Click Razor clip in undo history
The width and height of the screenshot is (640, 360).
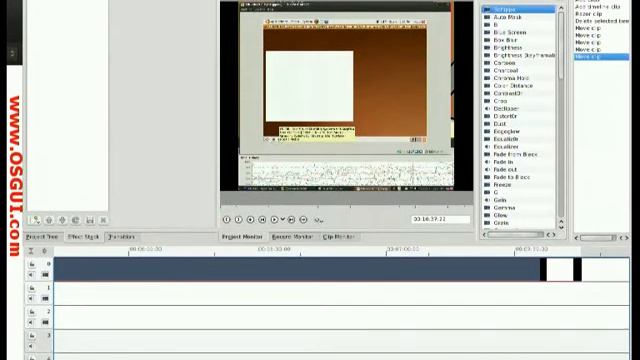pos(588,14)
